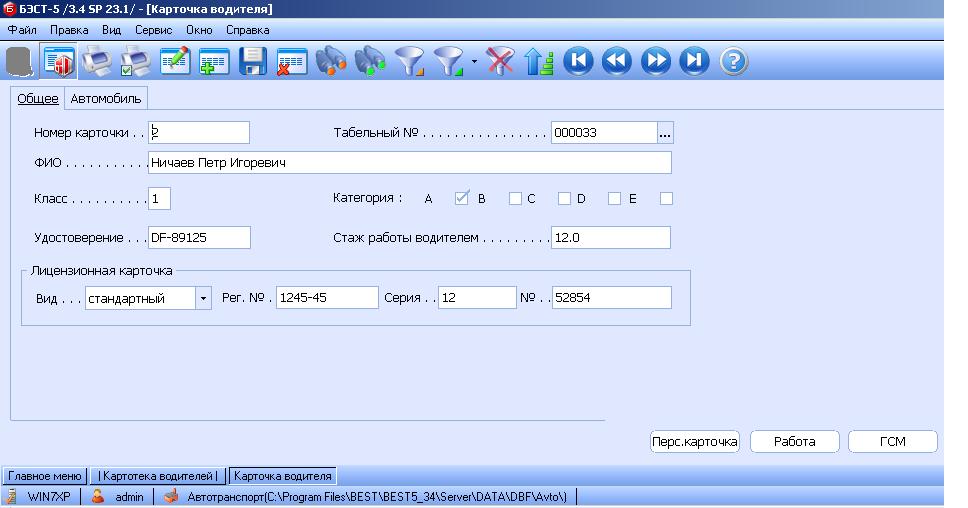Open the Сервис menu
This screenshot has height=508, width=968.
(x=153, y=30)
